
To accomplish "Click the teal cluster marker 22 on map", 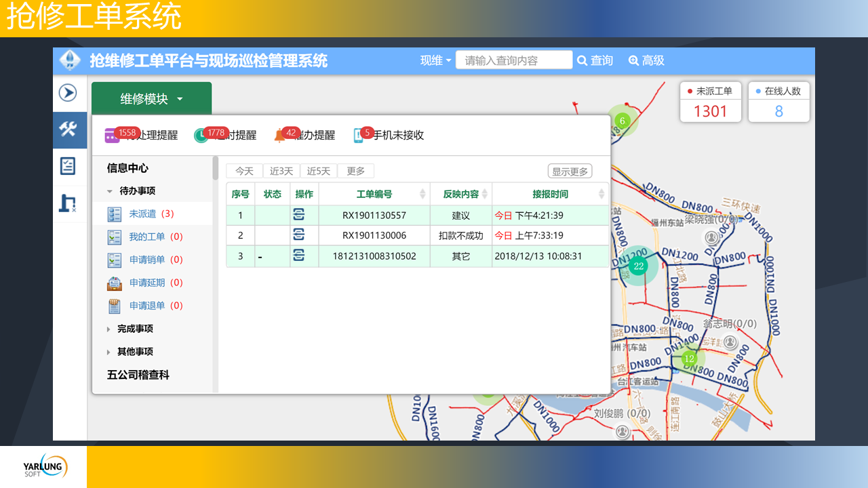I will (x=638, y=266).
